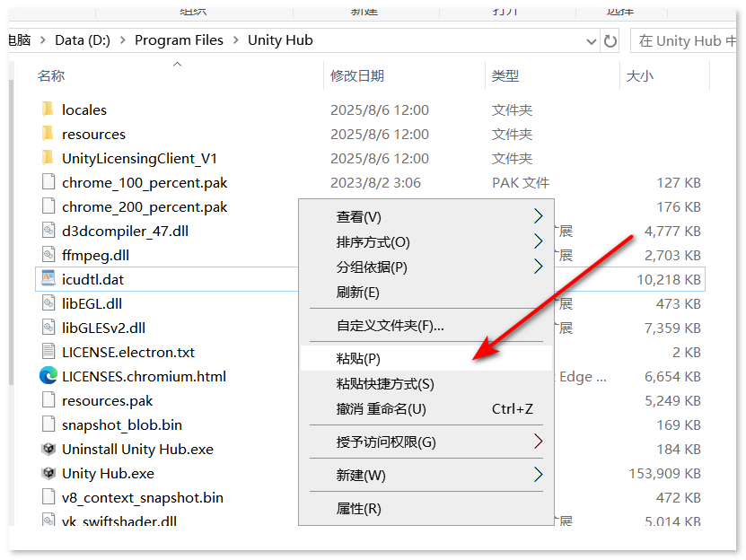This screenshot has width=746, height=560.
Task: Select 粘贴快捷方式(S) in the context menu
Action: pos(426,383)
